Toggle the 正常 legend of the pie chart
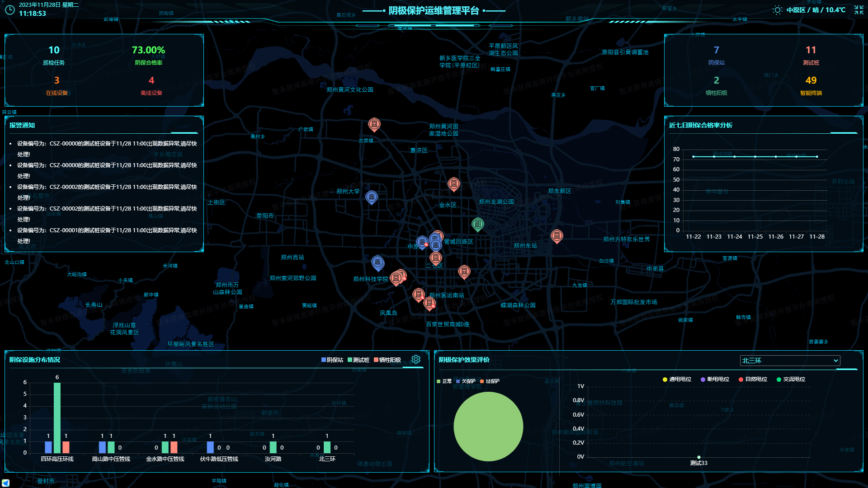The height and width of the screenshot is (488, 868). [444, 381]
